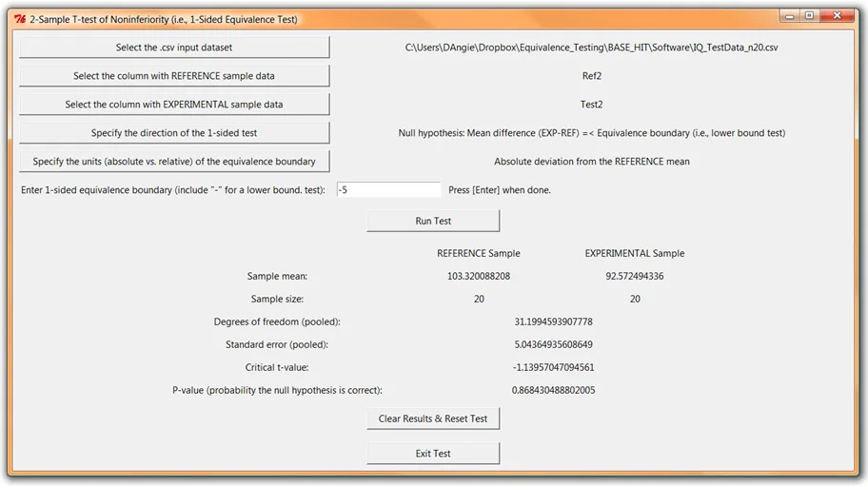This screenshot has height=486, width=868.
Task: Click the 'Sample size:' label
Action: click(x=277, y=300)
